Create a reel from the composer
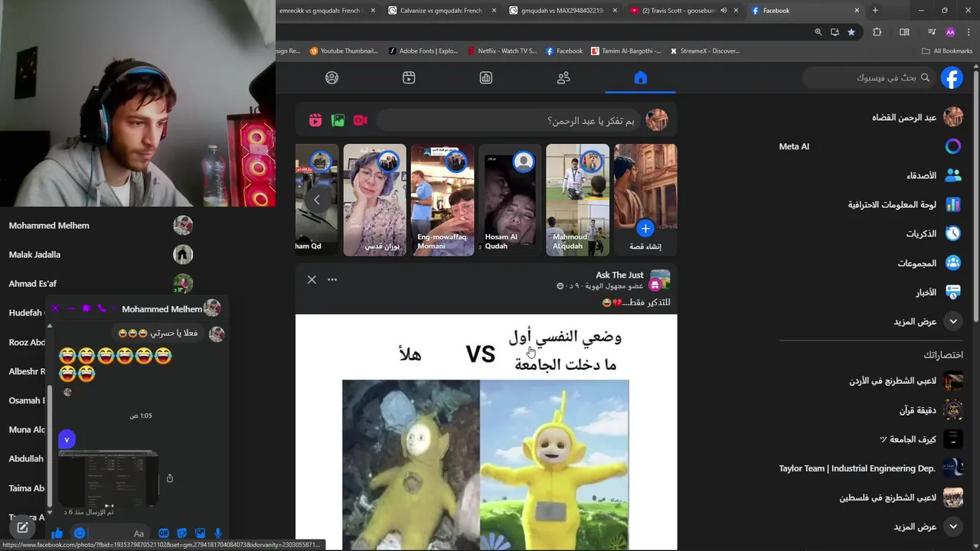This screenshot has height=551, width=980. click(315, 120)
